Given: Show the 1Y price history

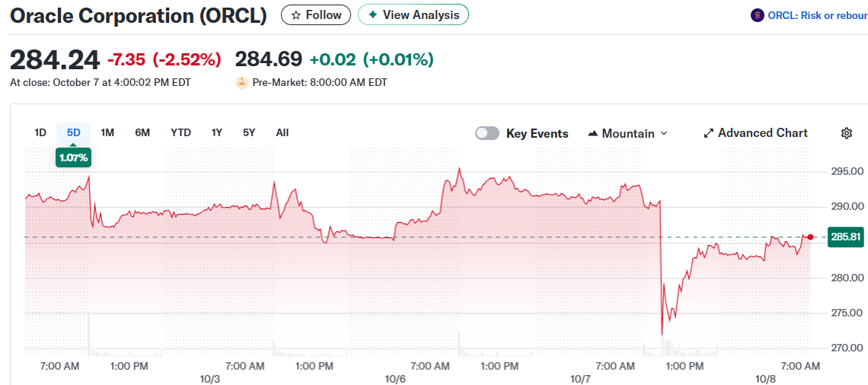Looking at the screenshot, I should tap(217, 132).
